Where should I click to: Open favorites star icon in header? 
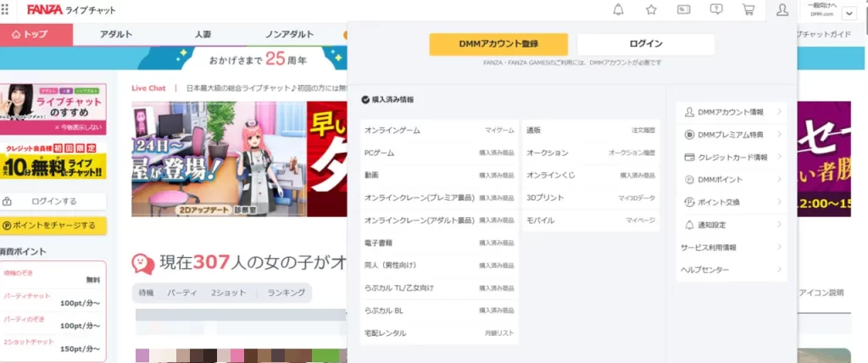coord(651,9)
